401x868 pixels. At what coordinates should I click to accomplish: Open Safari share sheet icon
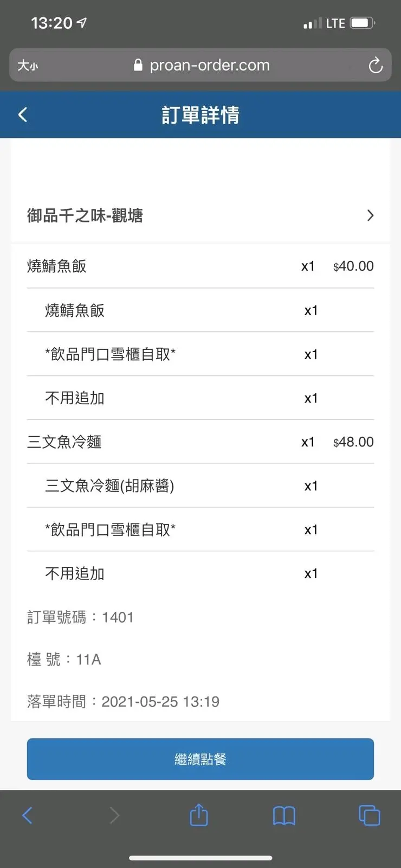pyautogui.click(x=199, y=815)
